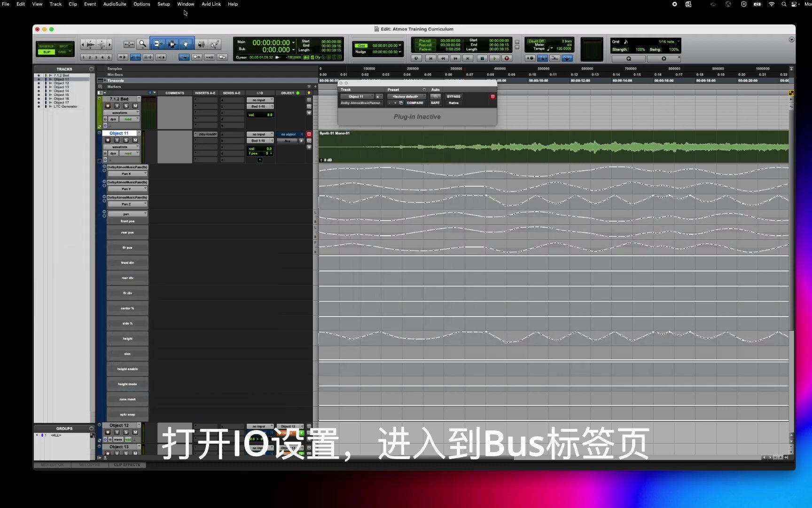Click the Object 11 vol field
Image resolution: width=812 pixels, height=508 pixels.
pyautogui.click(x=260, y=149)
